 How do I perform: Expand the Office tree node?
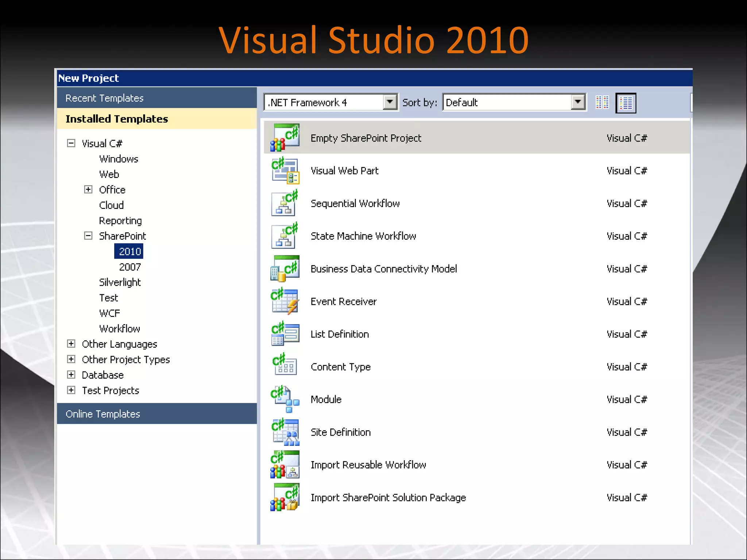pyautogui.click(x=88, y=189)
